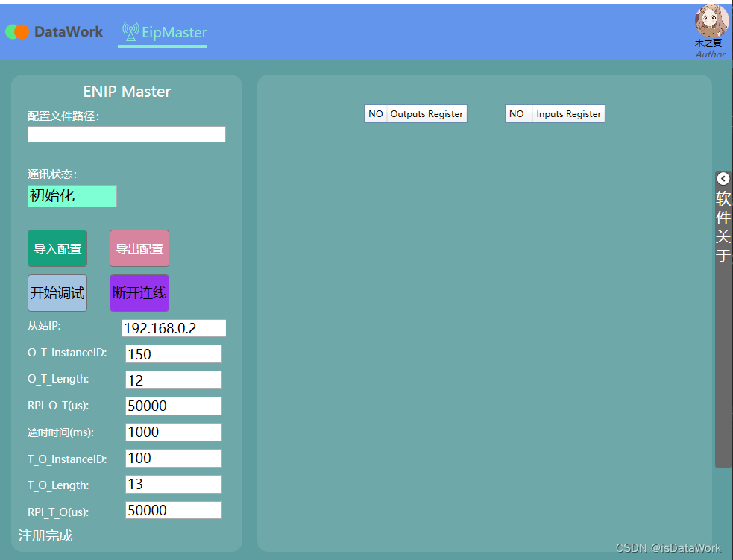This screenshot has height=560, width=733.
Task: Select the O_T_Length field with 12
Action: [x=174, y=380]
